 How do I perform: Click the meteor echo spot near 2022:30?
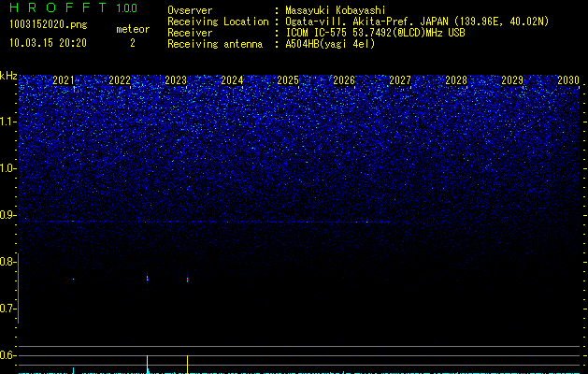(148, 279)
